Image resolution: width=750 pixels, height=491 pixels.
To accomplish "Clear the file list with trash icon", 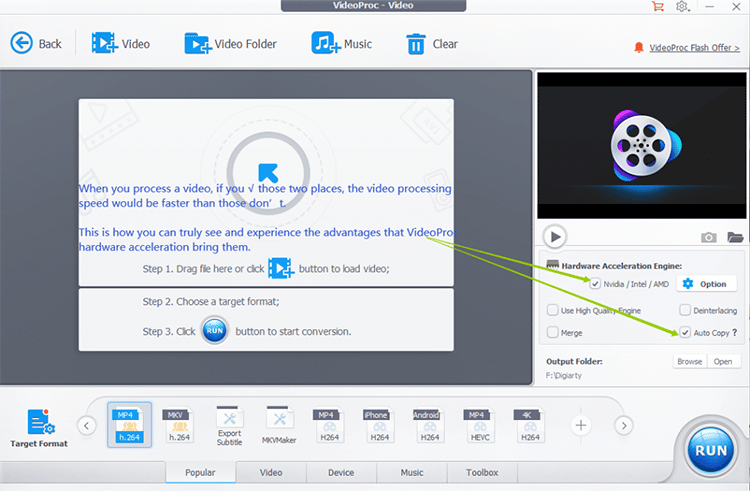I will [416, 43].
